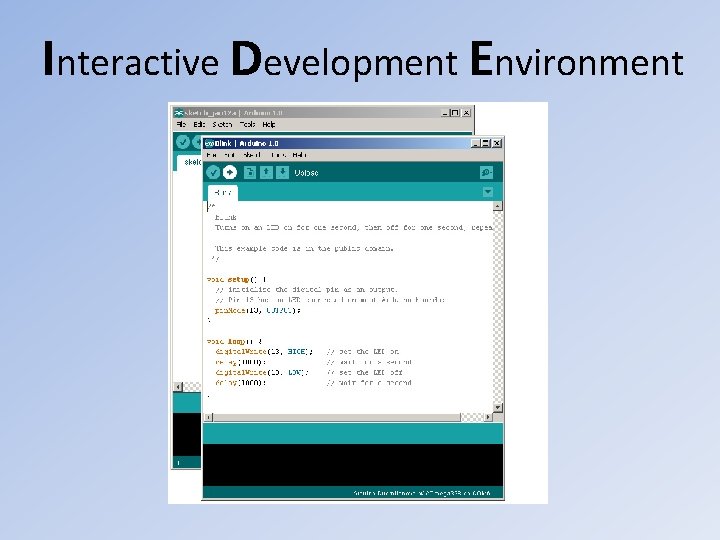Open Help menu in Blink window
The width and height of the screenshot is (720, 540).
[299, 155]
